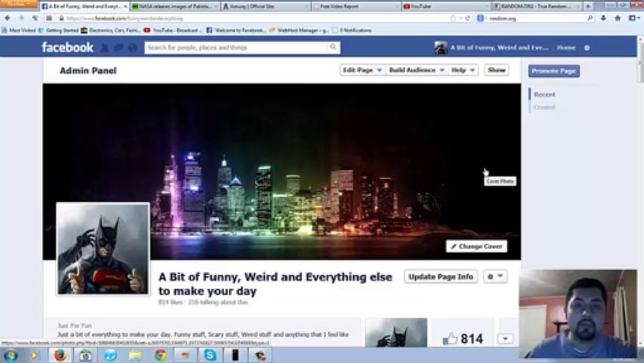This screenshot has width=644, height=363.
Task: Open notifications globe icon in Facebook header
Action: [132, 48]
